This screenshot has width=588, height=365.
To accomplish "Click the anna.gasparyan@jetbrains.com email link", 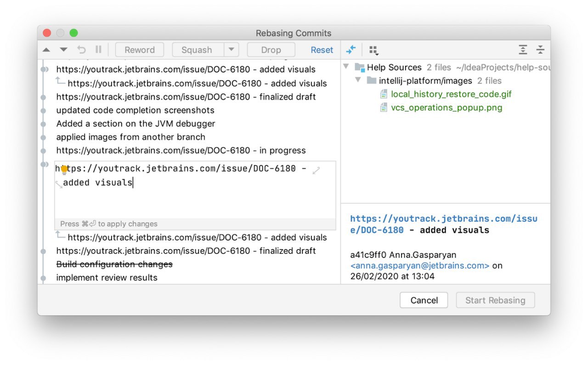I will [420, 266].
